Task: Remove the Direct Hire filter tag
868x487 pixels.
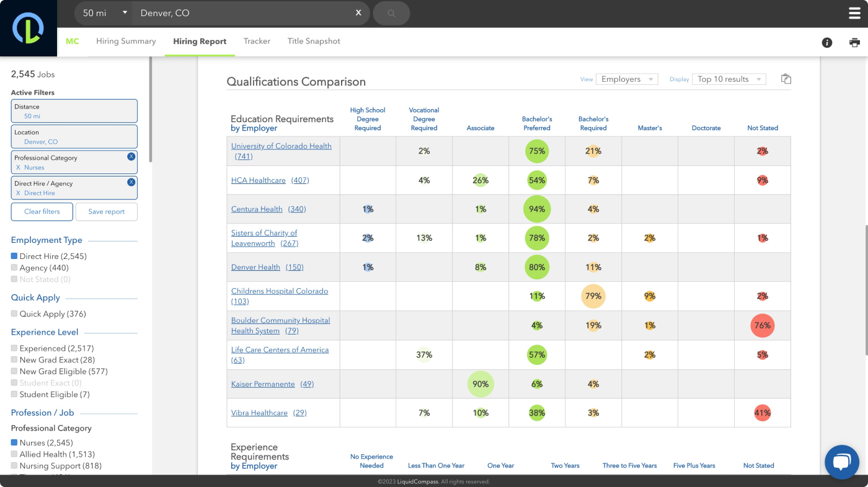Action: pos(18,193)
